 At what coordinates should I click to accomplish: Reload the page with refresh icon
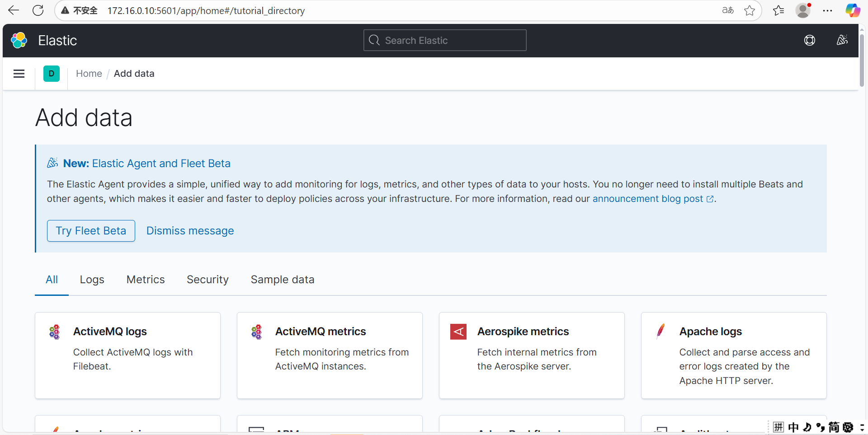pyautogui.click(x=38, y=10)
